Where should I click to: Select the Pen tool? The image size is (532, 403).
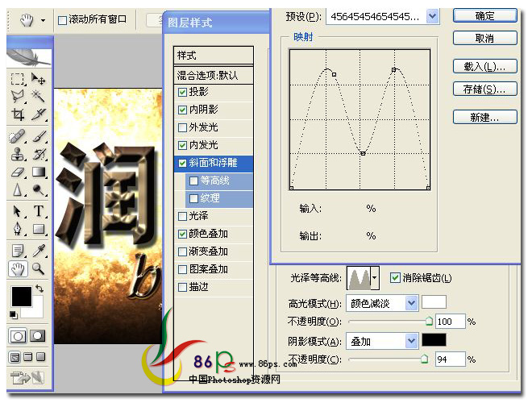[17, 229]
